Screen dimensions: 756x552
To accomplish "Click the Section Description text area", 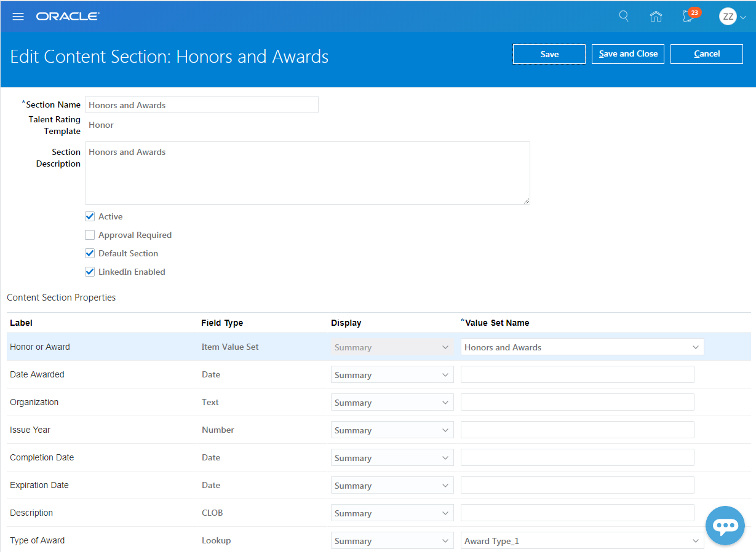I will click(307, 172).
